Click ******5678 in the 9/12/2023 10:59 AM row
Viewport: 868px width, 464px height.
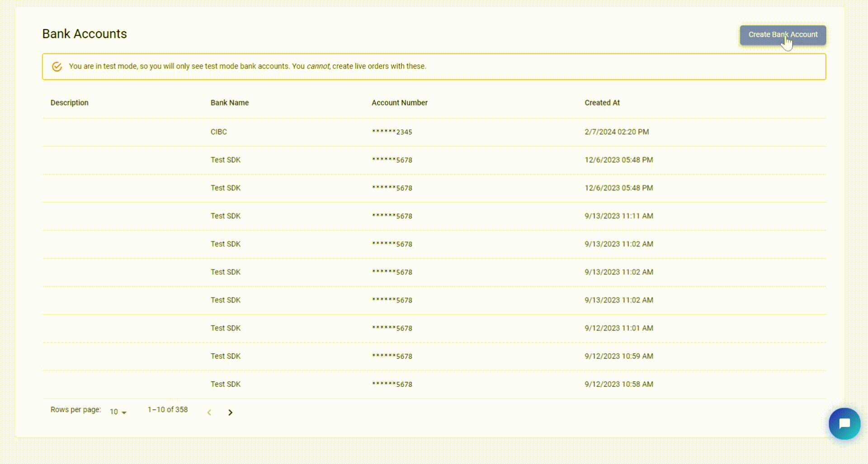[x=392, y=356]
